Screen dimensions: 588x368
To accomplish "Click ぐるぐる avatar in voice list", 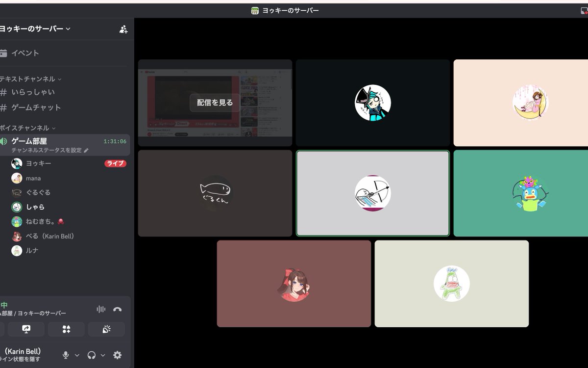I will 17,192.
